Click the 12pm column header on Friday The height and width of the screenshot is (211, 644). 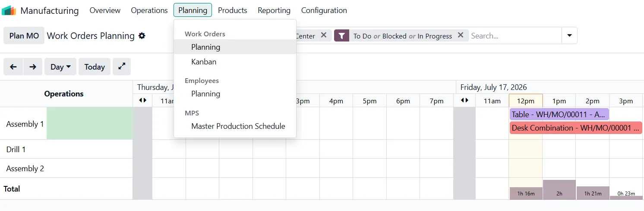pyautogui.click(x=526, y=101)
